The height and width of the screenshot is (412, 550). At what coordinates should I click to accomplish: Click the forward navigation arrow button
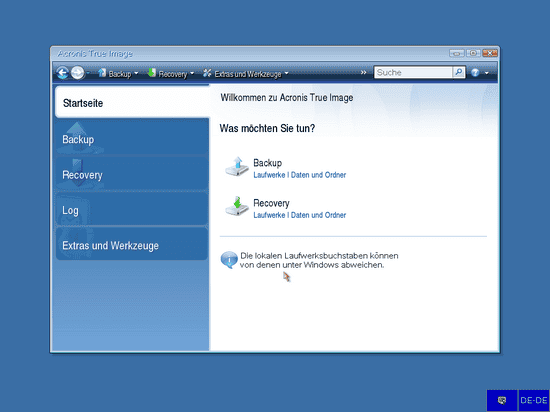pos(77,73)
